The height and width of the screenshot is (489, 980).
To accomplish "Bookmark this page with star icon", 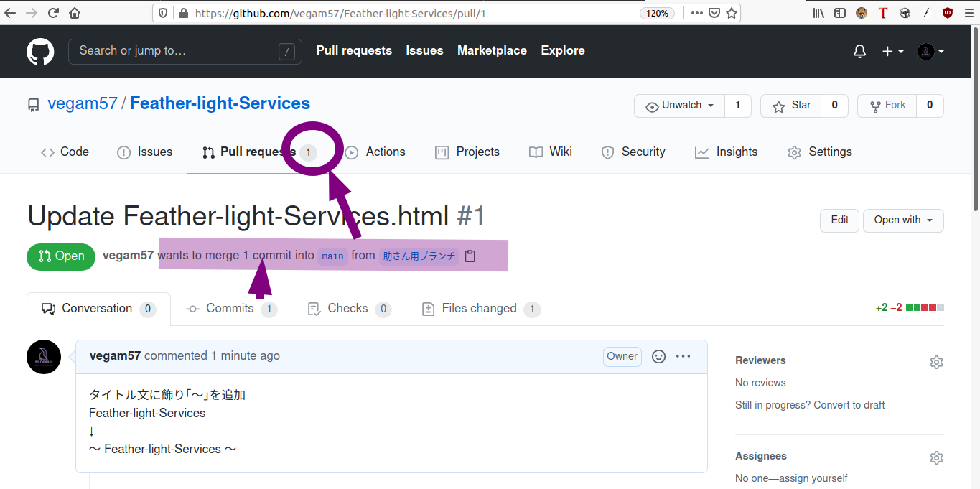I will 732,13.
